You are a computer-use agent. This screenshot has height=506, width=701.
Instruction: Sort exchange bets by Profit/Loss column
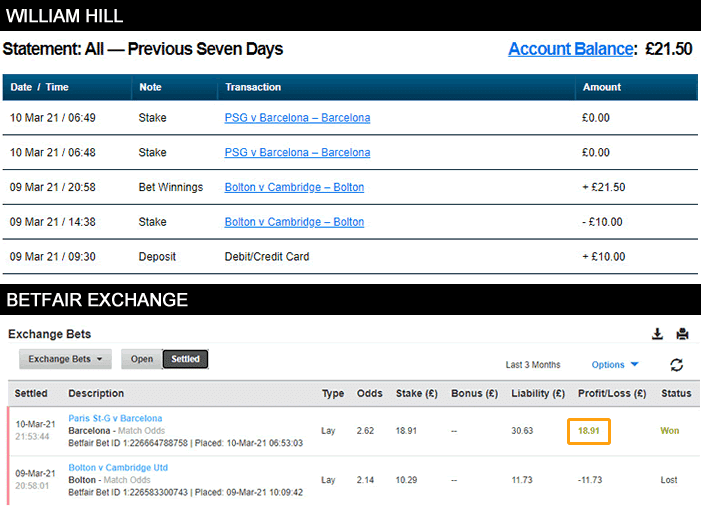pos(612,394)
